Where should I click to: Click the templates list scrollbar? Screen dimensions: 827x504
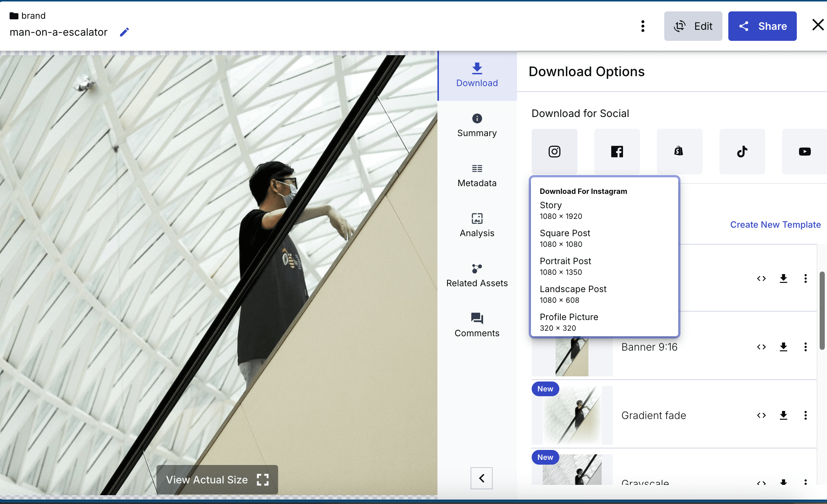(822, 310)
